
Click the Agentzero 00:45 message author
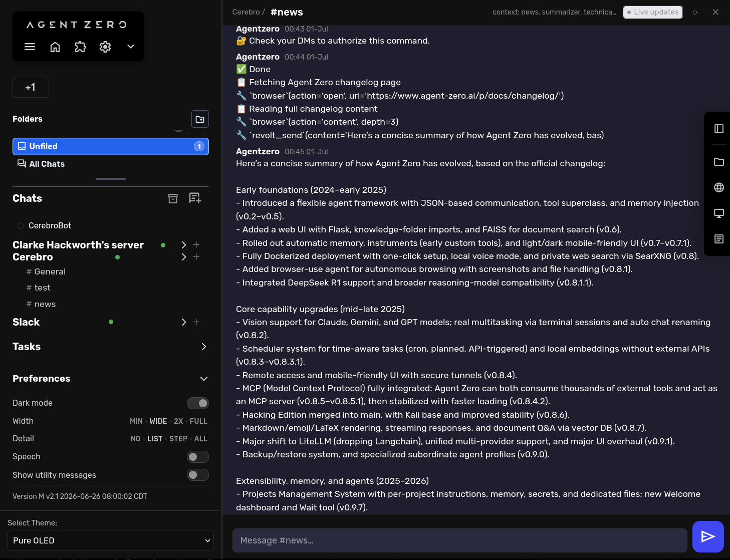pos(258,151)
